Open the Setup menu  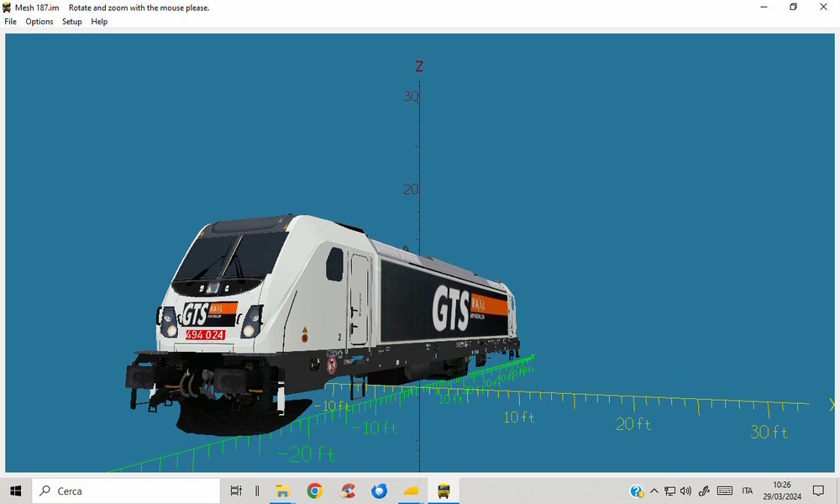pyautogui.click(x=71, y=22)
